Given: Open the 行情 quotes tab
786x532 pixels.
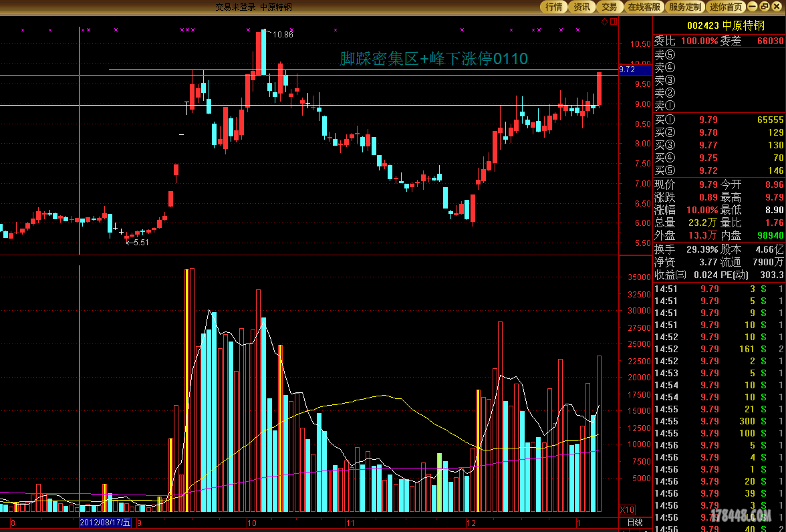Looking at the screenshot, I should tap(553, 7).
